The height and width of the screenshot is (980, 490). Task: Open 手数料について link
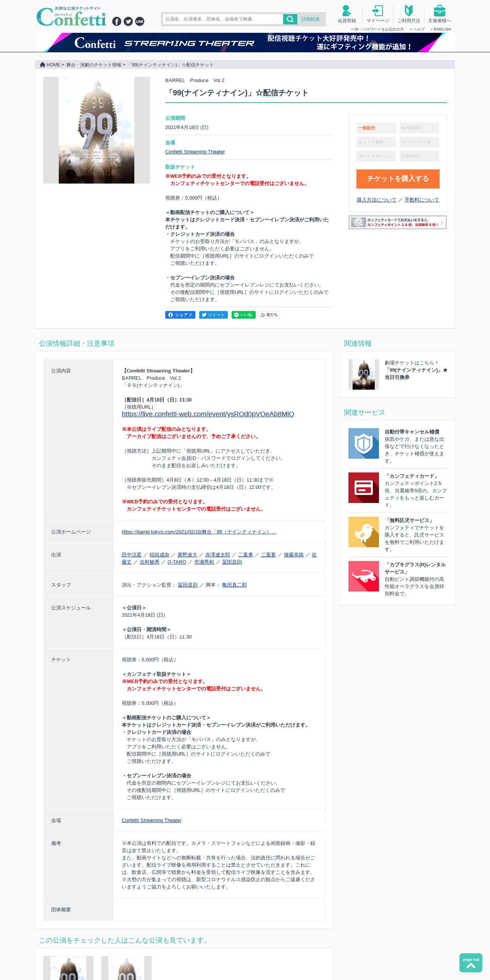[x=422, y=200]
